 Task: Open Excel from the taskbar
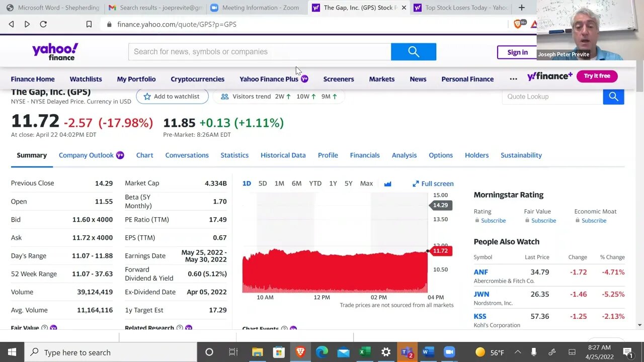pos(364,352)
